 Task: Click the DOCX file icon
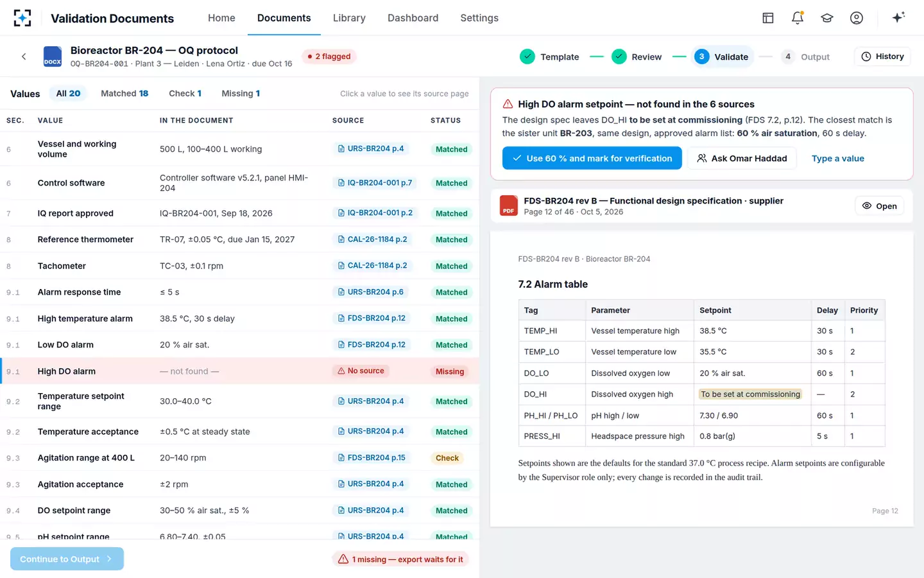53,57
